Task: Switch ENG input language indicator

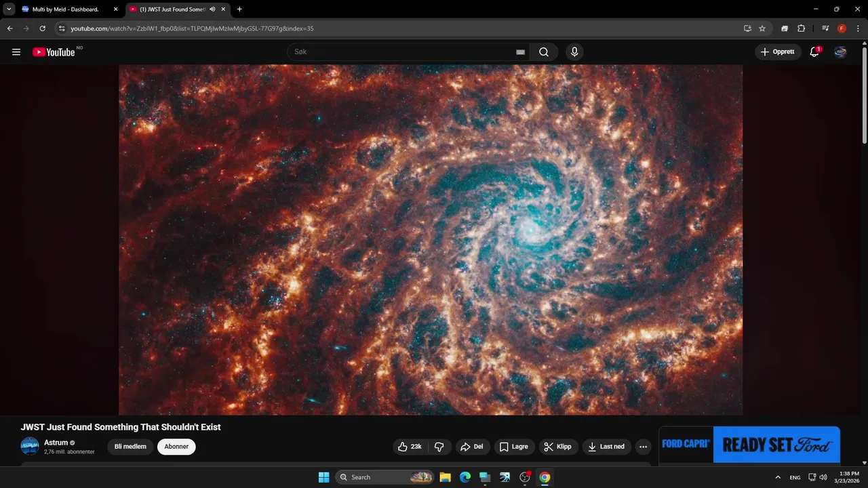Action: pos(795,477)
